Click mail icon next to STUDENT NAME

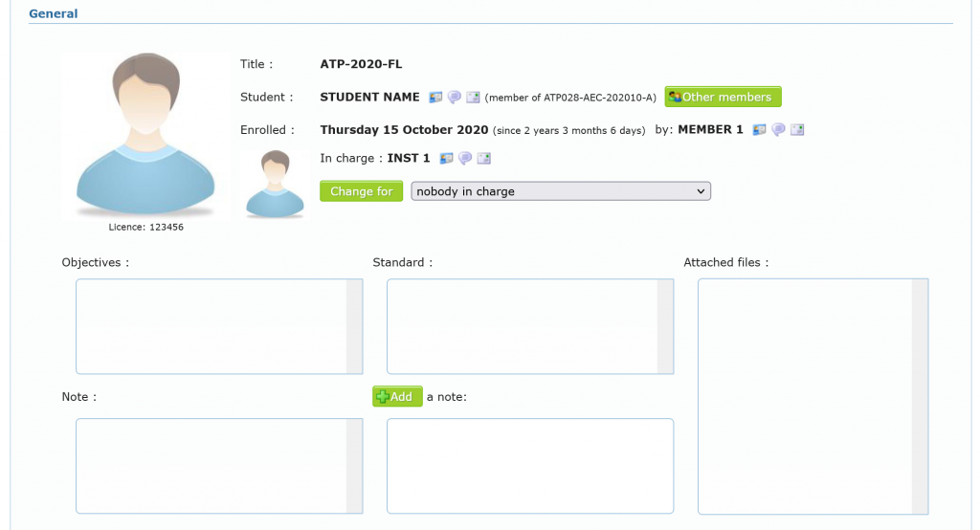pyautogui.click(x=473, y=97)
